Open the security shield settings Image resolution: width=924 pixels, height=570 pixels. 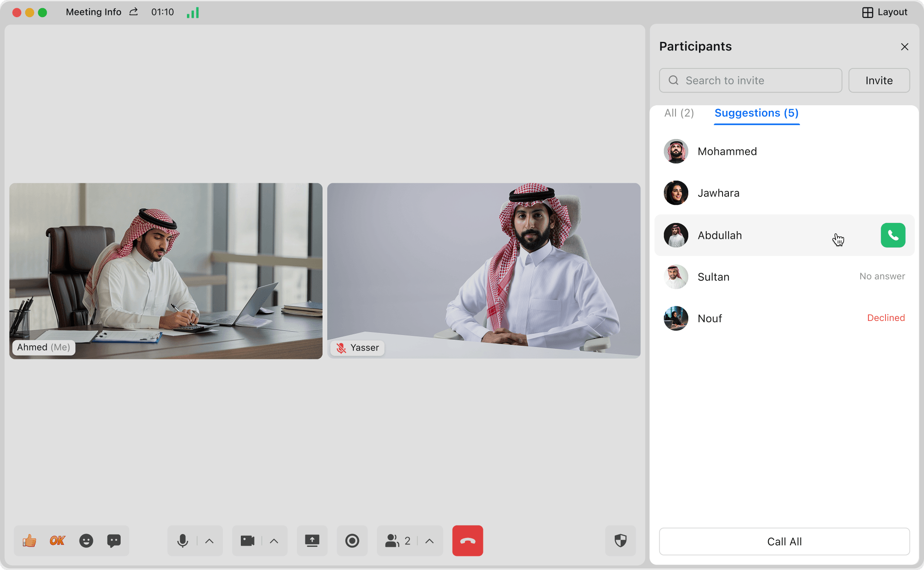(620, 541)
